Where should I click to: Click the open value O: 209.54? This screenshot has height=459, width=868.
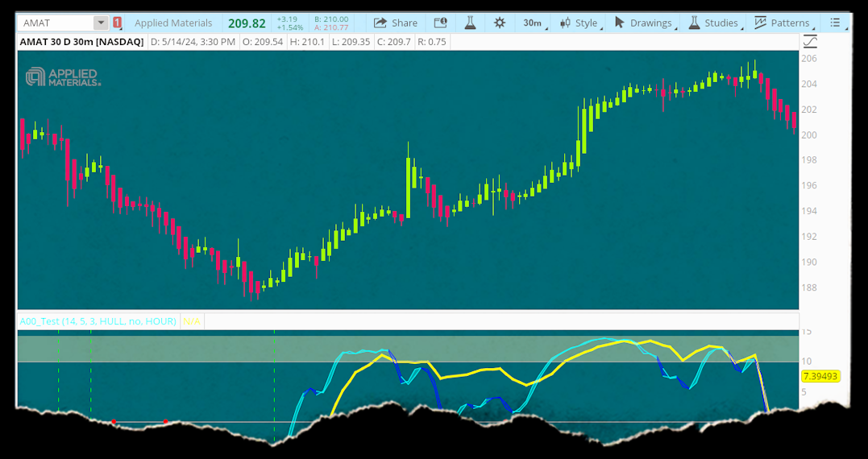263,42
